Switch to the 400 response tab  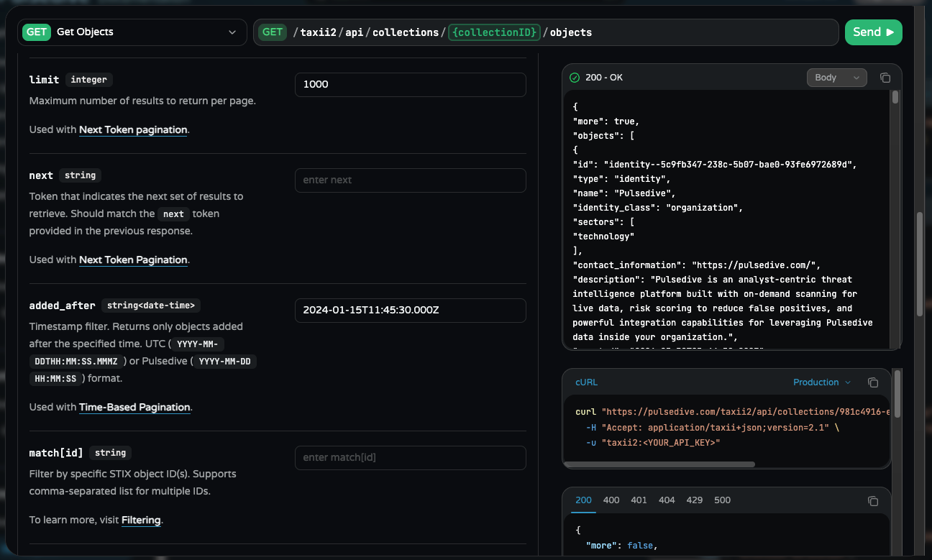611,500
